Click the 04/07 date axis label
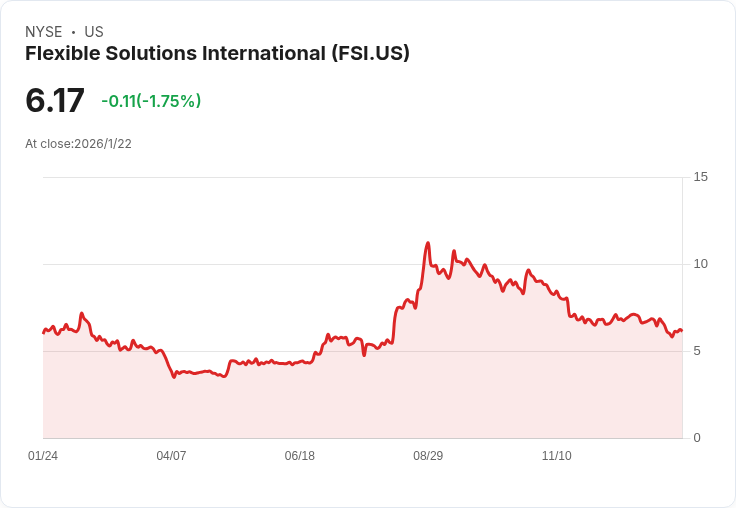Screen dimensions: 736x508 [x=171, y=456]
